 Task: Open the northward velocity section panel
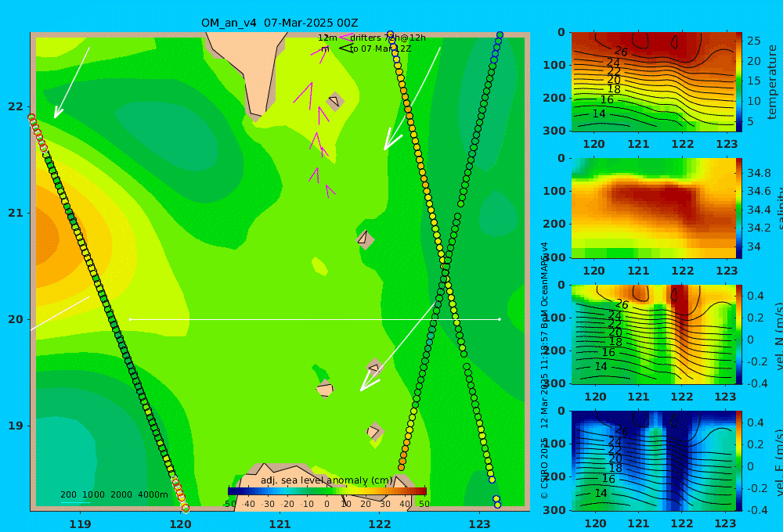(x=653, y=334)
